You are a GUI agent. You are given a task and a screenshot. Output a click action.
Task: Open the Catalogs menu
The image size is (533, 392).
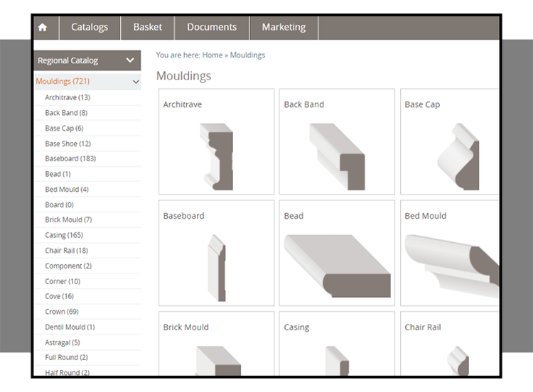[x=90, y=28]
